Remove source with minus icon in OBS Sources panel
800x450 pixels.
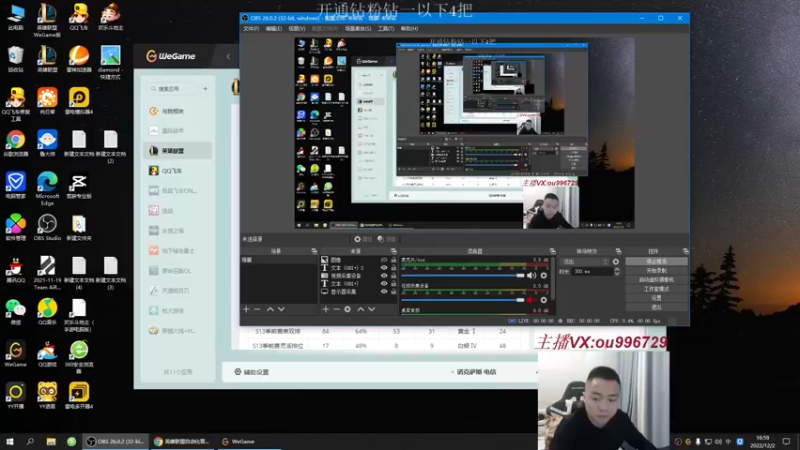click(x=336, y=309)
